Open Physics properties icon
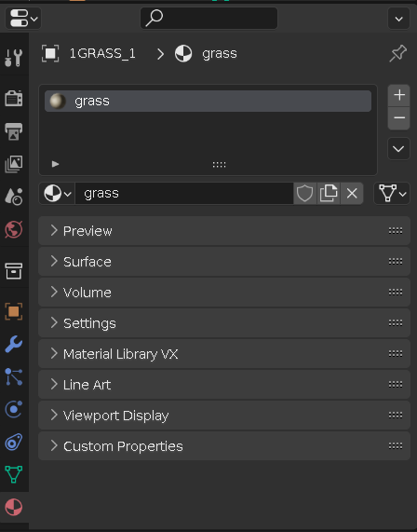Viewport: 417px width, 532px height. pyautogui.click(x=14, y=409)
